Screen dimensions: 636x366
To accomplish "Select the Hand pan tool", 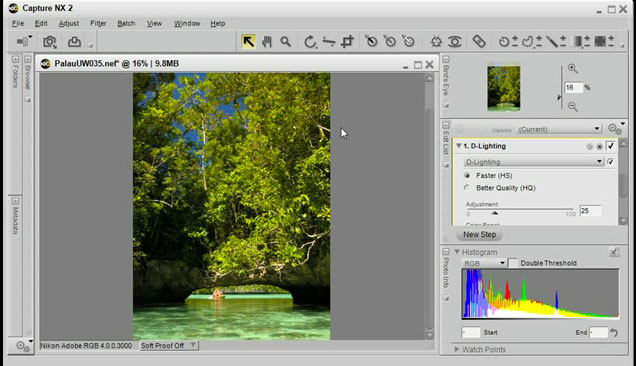I will pyautogui.click(x=267, y=41).
